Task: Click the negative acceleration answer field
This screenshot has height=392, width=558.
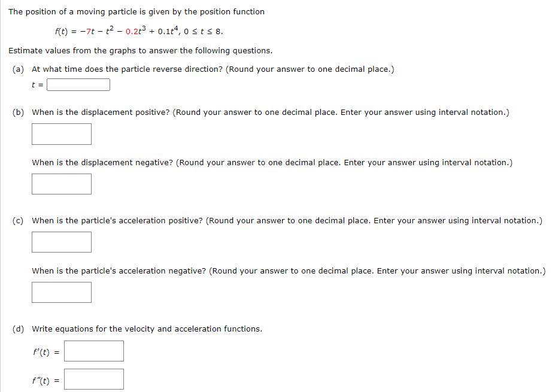Action: [x=61, y=293]
